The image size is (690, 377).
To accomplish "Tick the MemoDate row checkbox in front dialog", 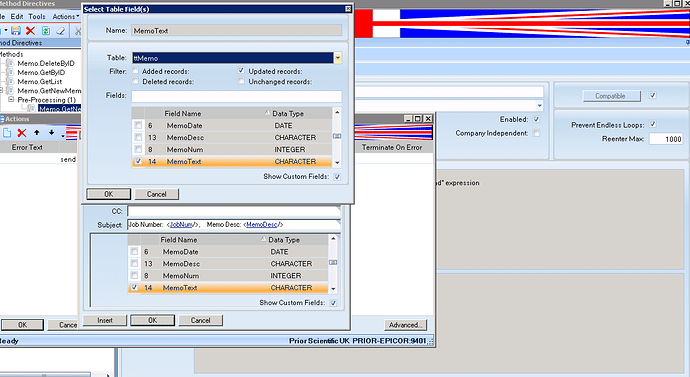I will pos(139,125).
